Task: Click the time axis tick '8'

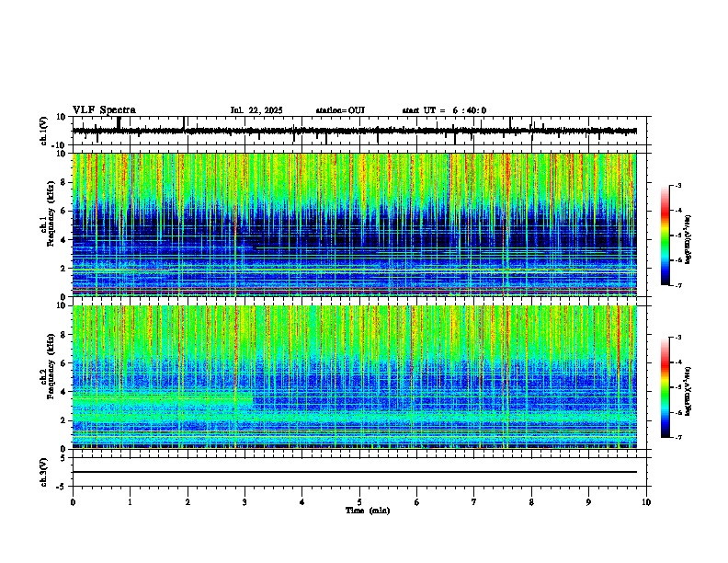Action: pos(531,502)
